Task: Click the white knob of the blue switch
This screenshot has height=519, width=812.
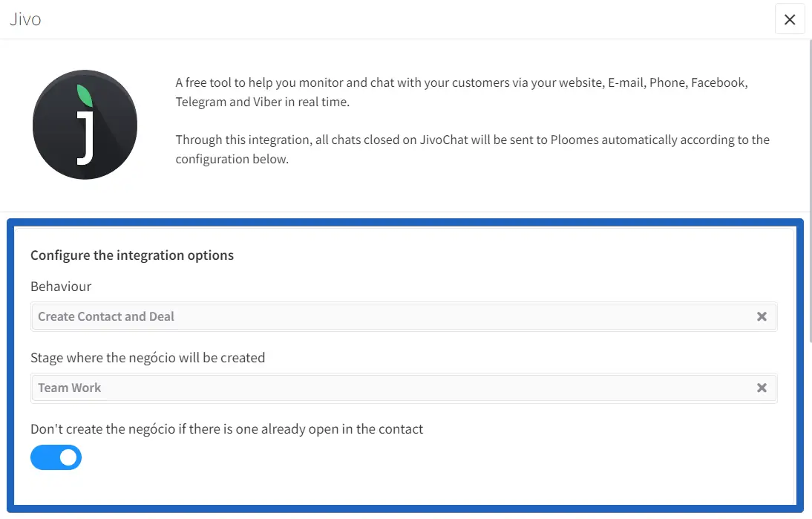Action: click(x=68, y=457)
